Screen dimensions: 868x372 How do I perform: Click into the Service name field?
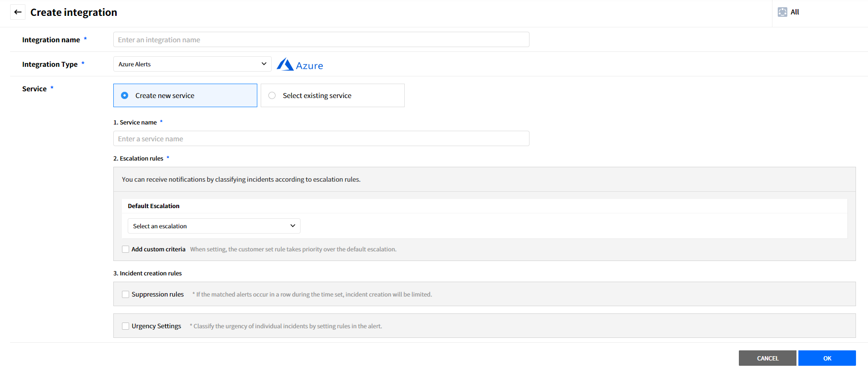321,139
